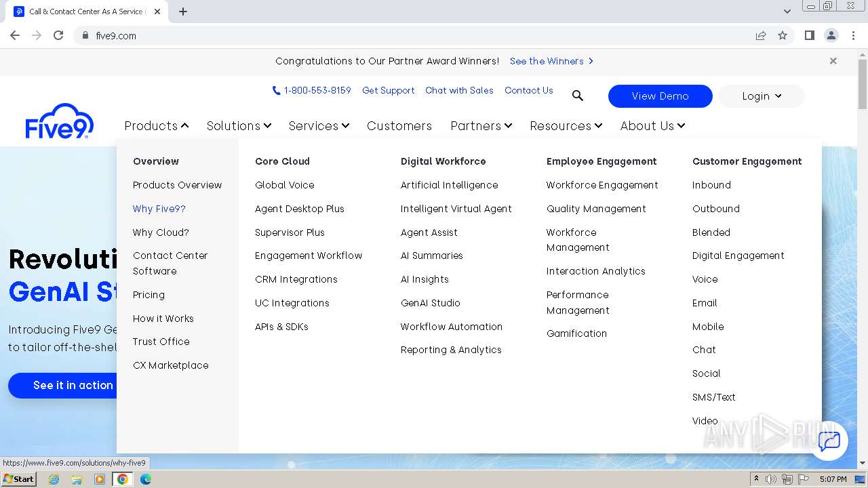Viewport: 868px width, 488px height.
Task: Click the site lock icon in address bar
Action: coord(85,35)
